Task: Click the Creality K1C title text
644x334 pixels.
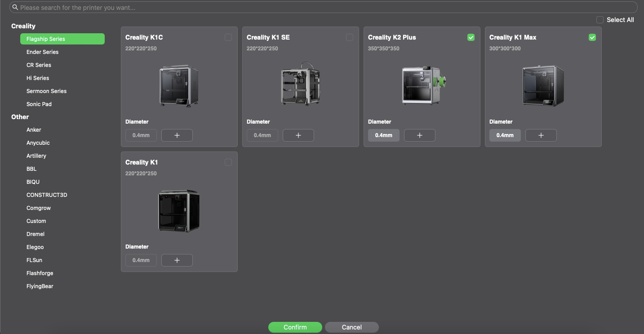Action: (144, 37)
